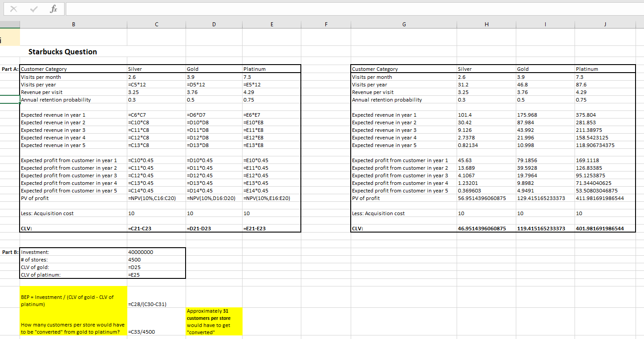Select the 53.50803046875 profit cell
Image resolution: width=644 pixels, height=339 pixels.
point(604,191)
